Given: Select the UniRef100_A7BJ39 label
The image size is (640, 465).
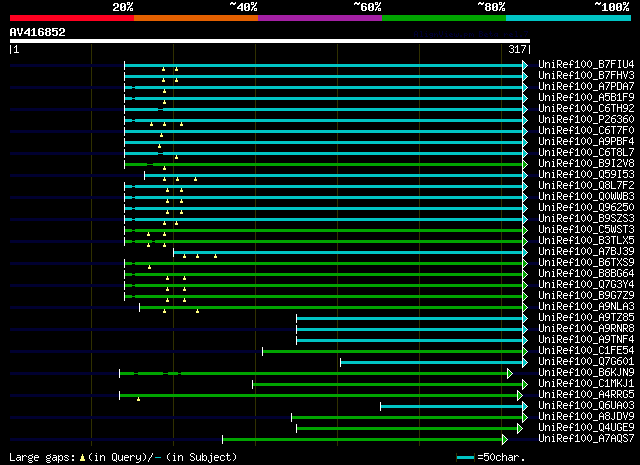Looking at the screenshot, I should [x=586, y=252].
